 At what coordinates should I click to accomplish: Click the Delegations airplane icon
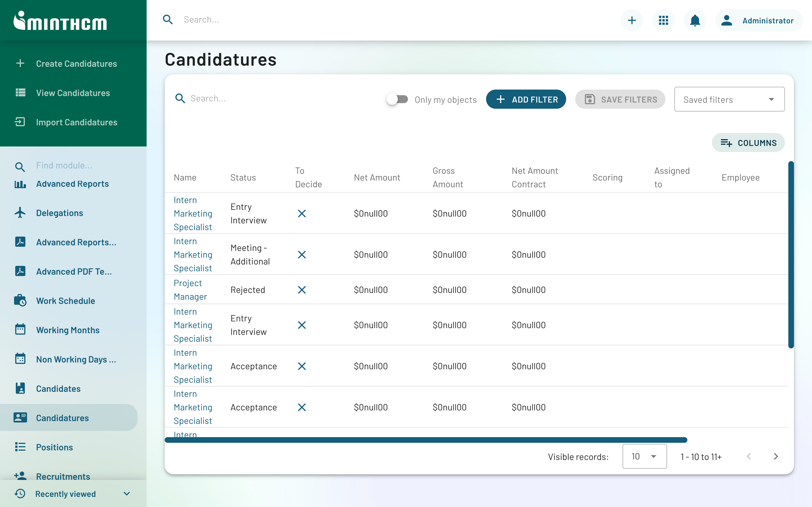(x=20, y=213)
